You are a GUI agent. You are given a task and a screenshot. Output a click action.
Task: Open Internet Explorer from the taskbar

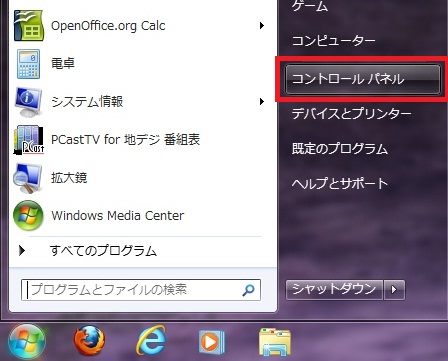click(151, 341)
